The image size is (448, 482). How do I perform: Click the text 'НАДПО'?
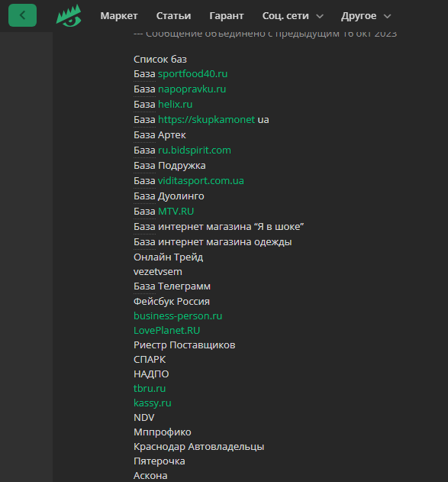tap(151, 374)
